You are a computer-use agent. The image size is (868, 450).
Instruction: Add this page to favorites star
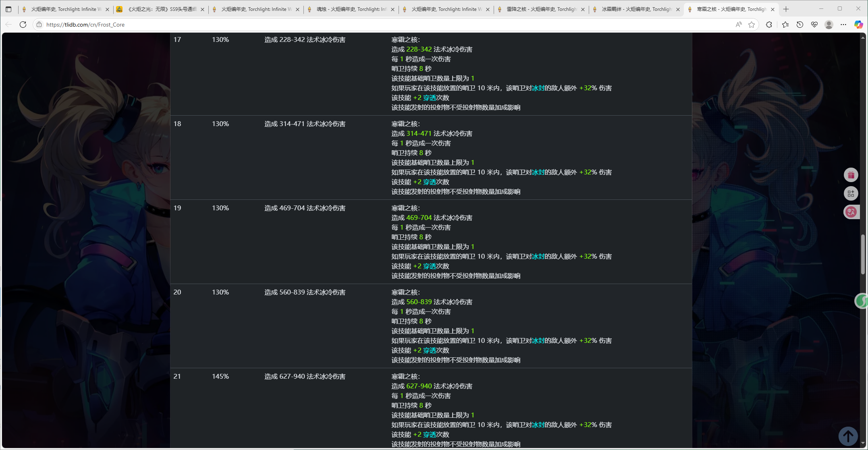pos(752,25)
